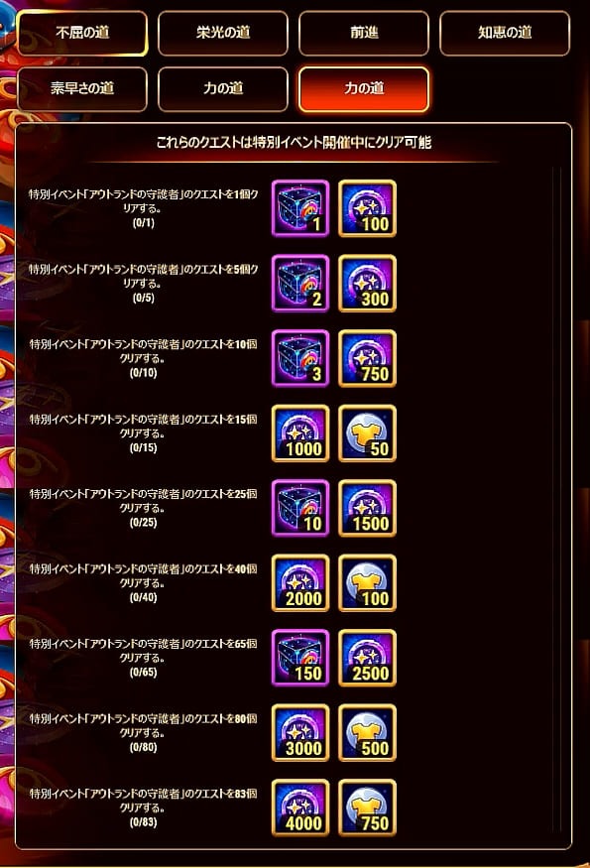590x868 pixels.
Task: Switch to the 素早さの道 tab
Action: (x=82, y=89)
